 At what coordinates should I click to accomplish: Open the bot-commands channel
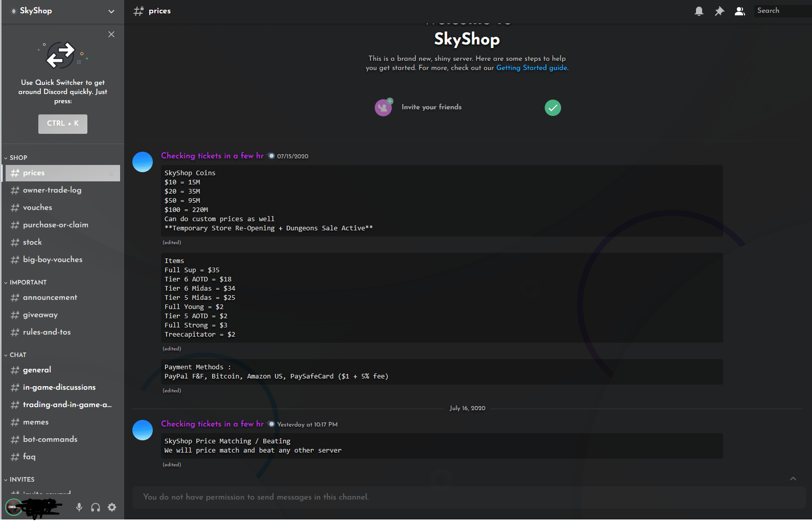coord(63,440)
